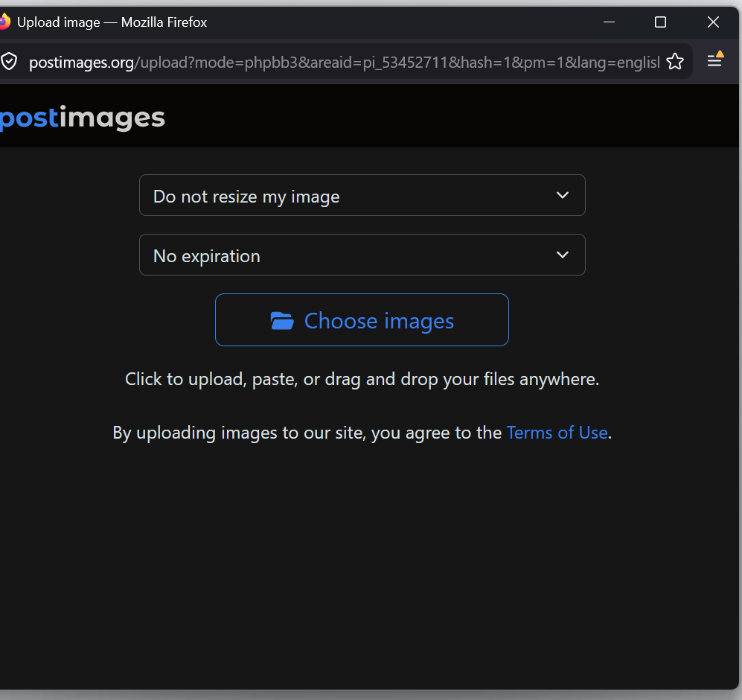Click the 'Click to upload, paste' instruction text

(362, 379)
